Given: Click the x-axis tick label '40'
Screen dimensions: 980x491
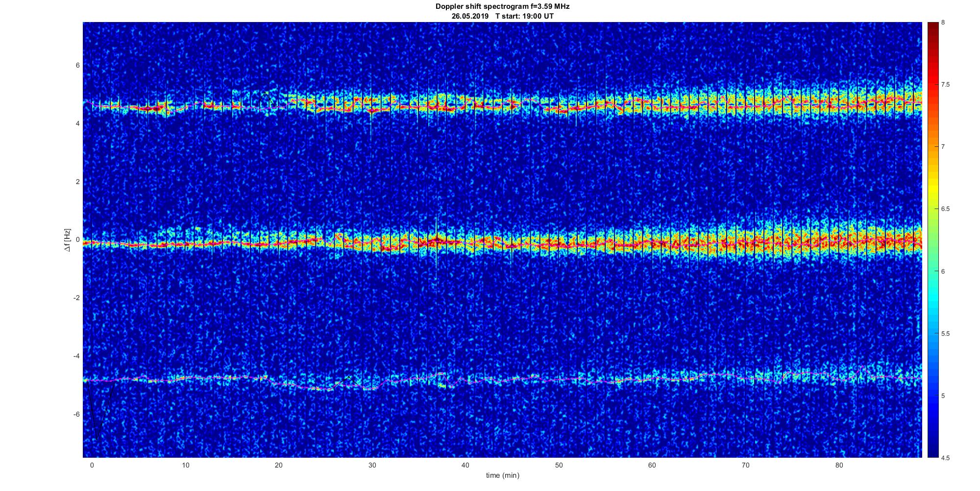Looking at the screenshot, I should (x=465, y=465).
